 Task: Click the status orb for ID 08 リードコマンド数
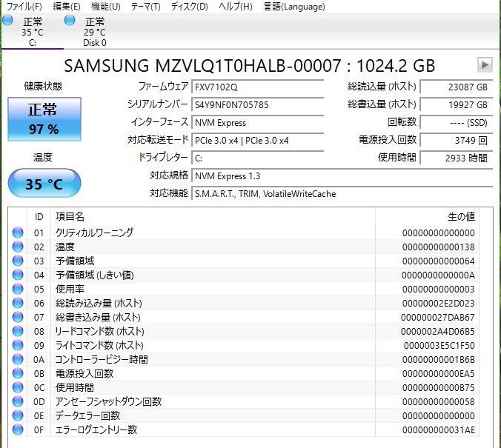18,331
